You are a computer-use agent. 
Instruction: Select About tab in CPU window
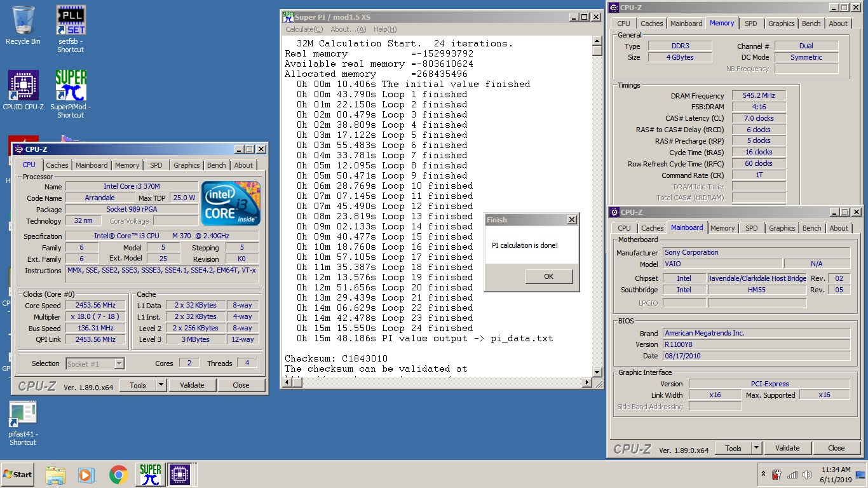pyautogui.click(x=243, y=165)
